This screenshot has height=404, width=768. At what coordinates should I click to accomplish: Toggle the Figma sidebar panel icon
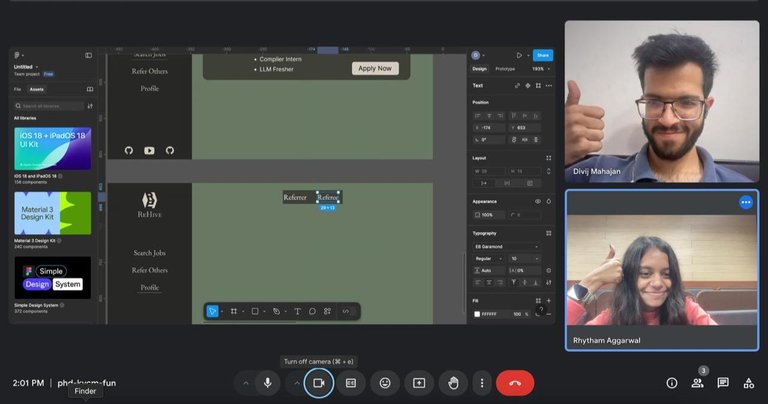click(x=89, y=55)
